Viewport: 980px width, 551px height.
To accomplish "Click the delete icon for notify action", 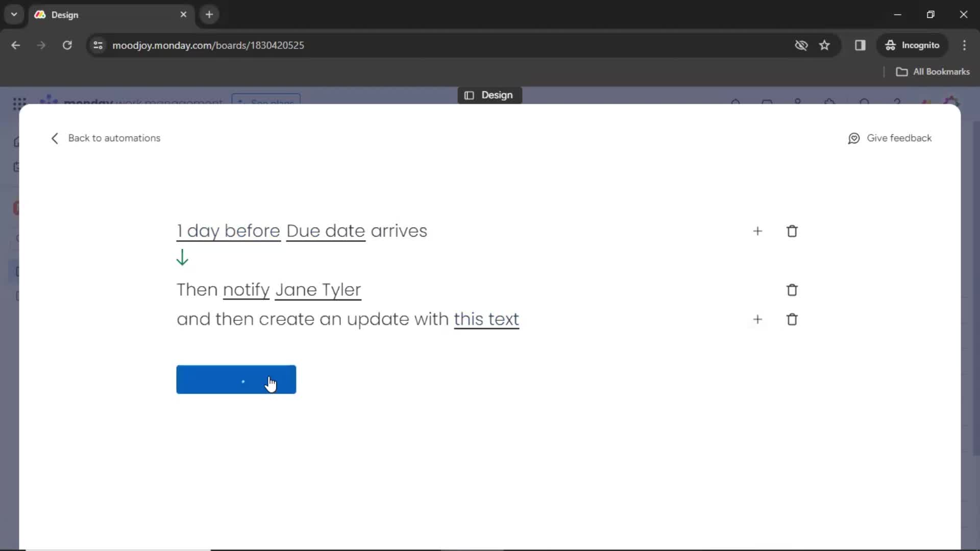I will pyautogui.click(x=792, y=289).
